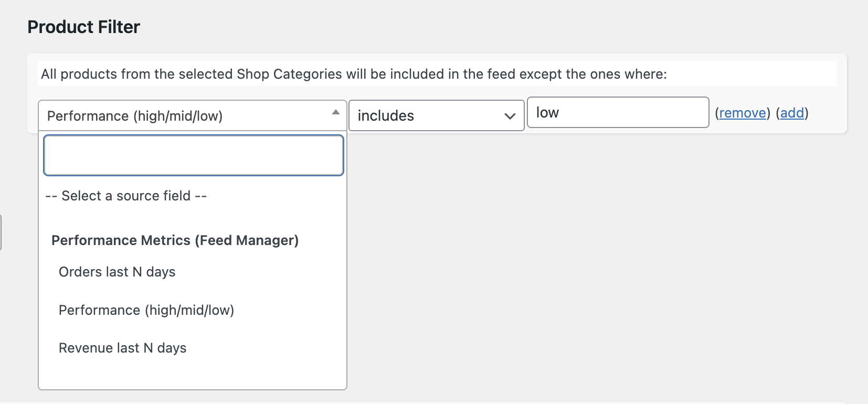Viewport: 868px width, 404px height.
Task: Collapse the source field list via the up-arrow
Action: click(336, 112)
